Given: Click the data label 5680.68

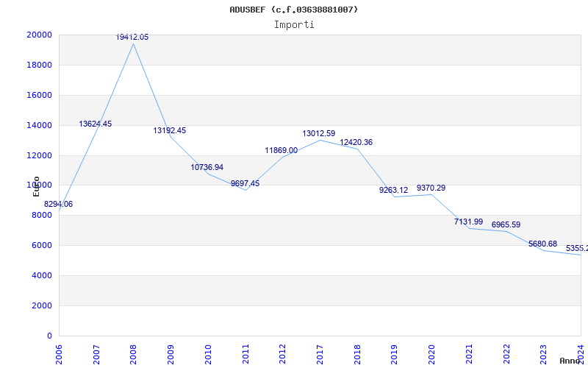Looking at the screenshot, I should [x=542, y=244].
